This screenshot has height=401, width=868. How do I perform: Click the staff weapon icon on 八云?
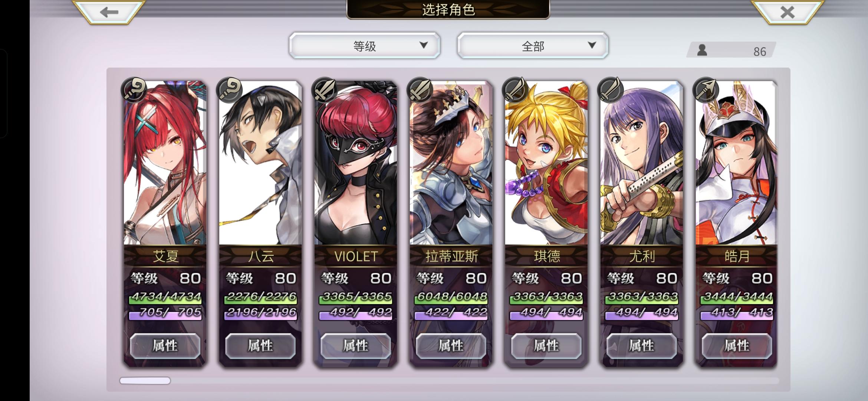pyautogui.click(x=229, y=90)
